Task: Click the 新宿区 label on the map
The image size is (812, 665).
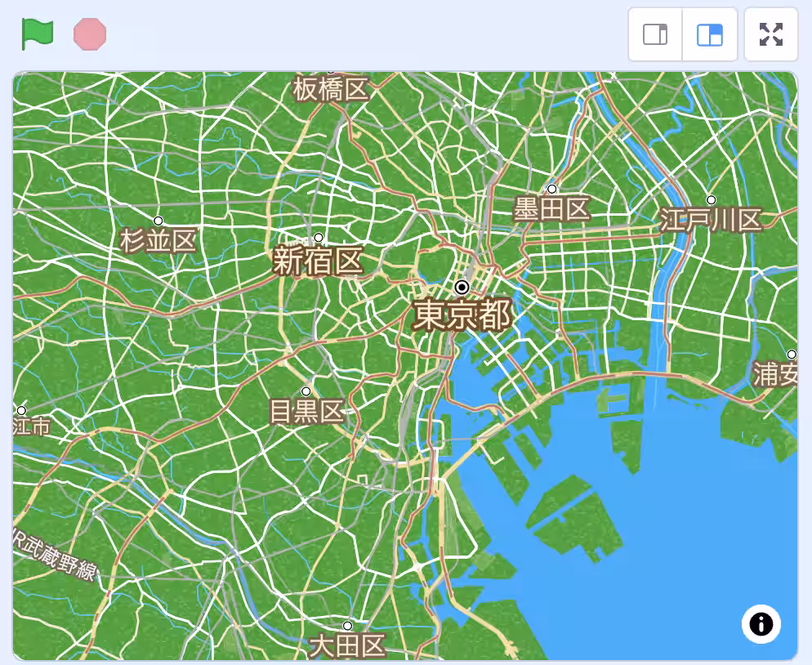Action: pos(317,262)
